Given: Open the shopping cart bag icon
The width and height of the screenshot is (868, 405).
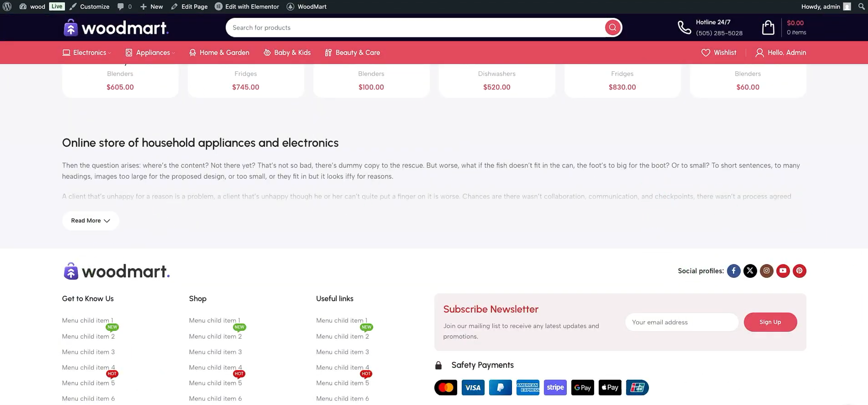Looking at the screenshot, I should [x=768, y=27].
